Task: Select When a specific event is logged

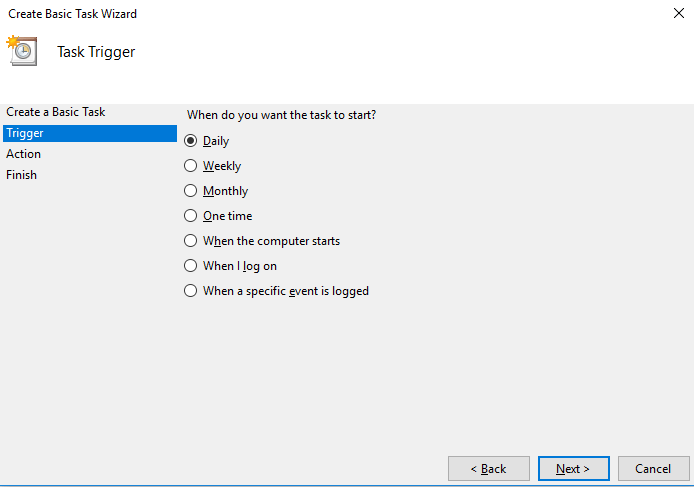Action: click(191, 291)
